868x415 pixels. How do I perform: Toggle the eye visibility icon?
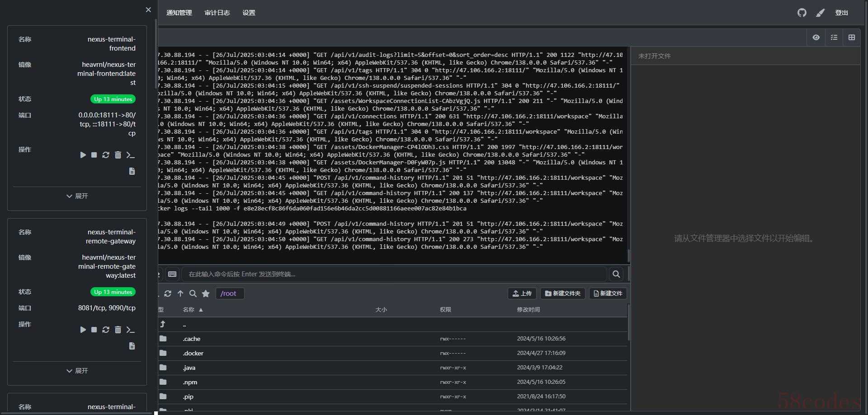[816, 37]
